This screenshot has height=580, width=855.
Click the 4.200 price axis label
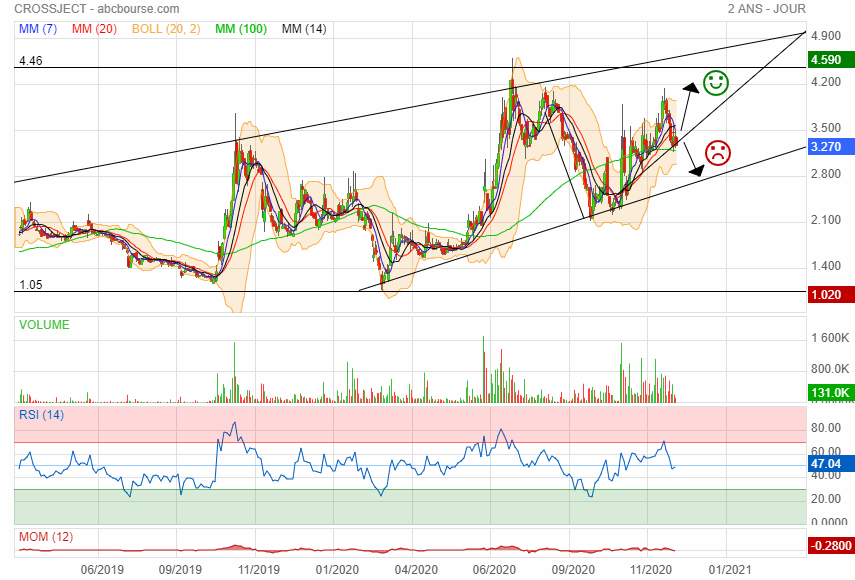coord(826,82)
